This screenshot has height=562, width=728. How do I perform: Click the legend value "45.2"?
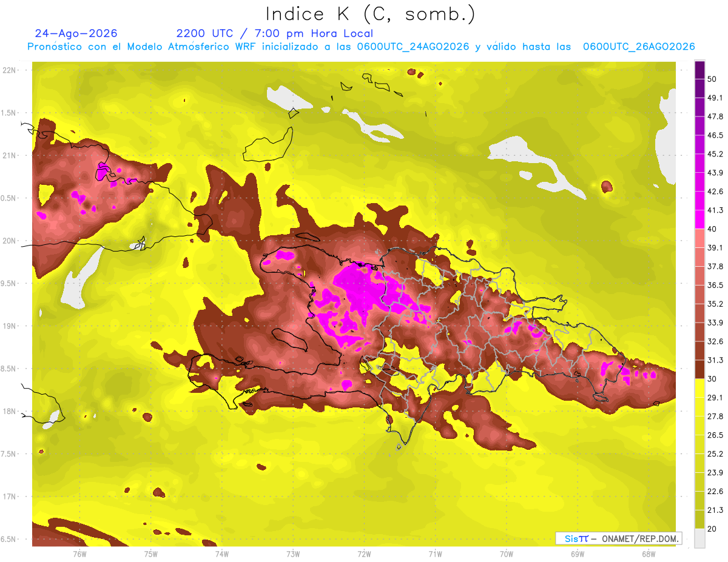click(x=716, y=154)
